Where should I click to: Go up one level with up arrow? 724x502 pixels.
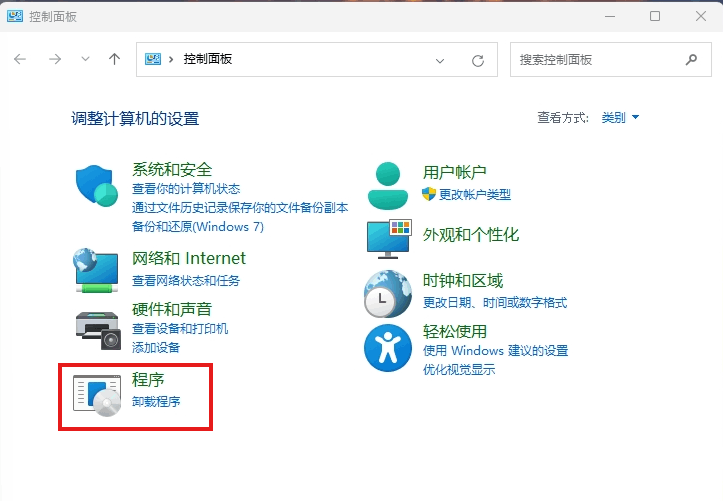tap(115, 59)
